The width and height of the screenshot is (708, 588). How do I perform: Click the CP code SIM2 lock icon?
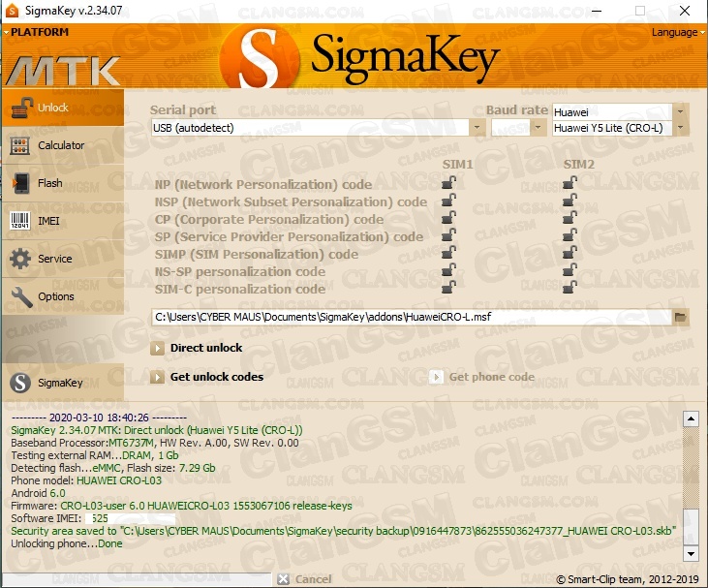tap(569, 217)
